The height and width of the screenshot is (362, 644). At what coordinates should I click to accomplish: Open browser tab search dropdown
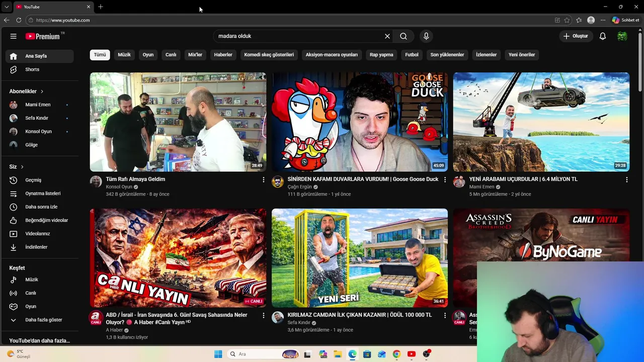(6, 7)
